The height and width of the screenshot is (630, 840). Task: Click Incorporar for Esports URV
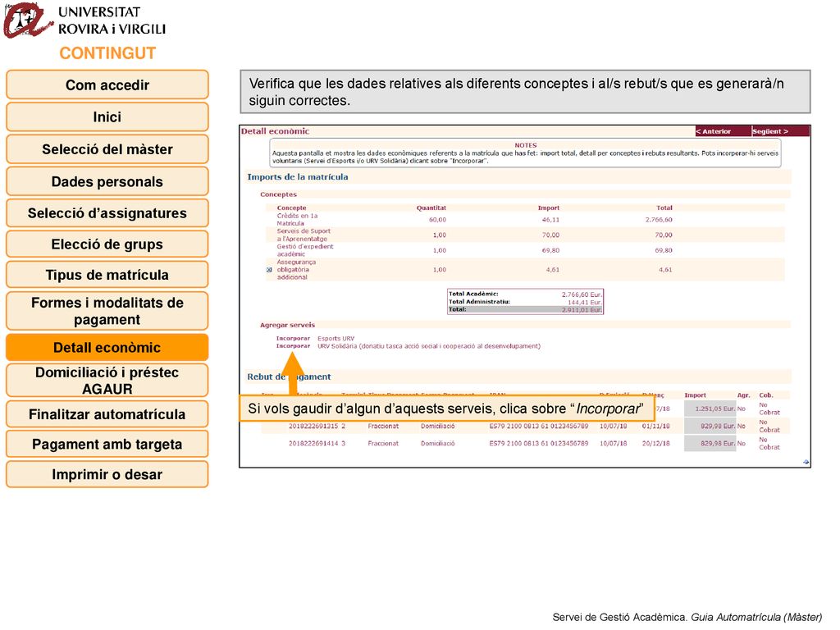click(x=293, y=339)
